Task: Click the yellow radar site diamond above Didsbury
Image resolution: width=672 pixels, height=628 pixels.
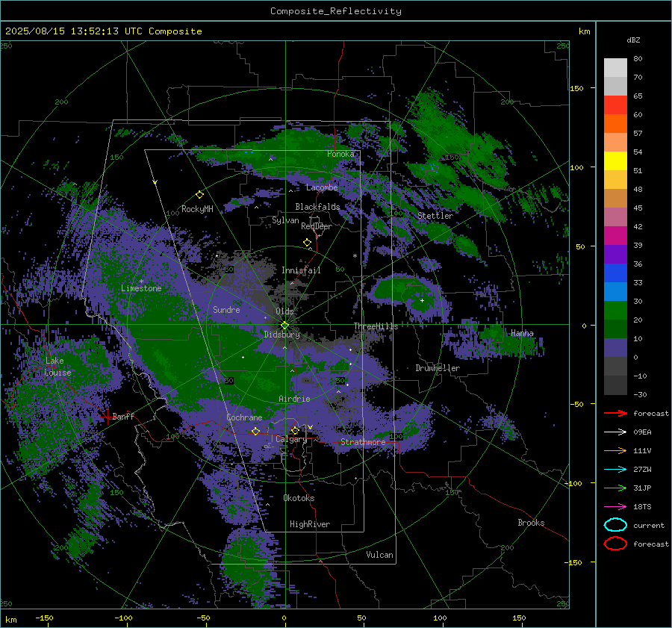Action: (284, 326)
